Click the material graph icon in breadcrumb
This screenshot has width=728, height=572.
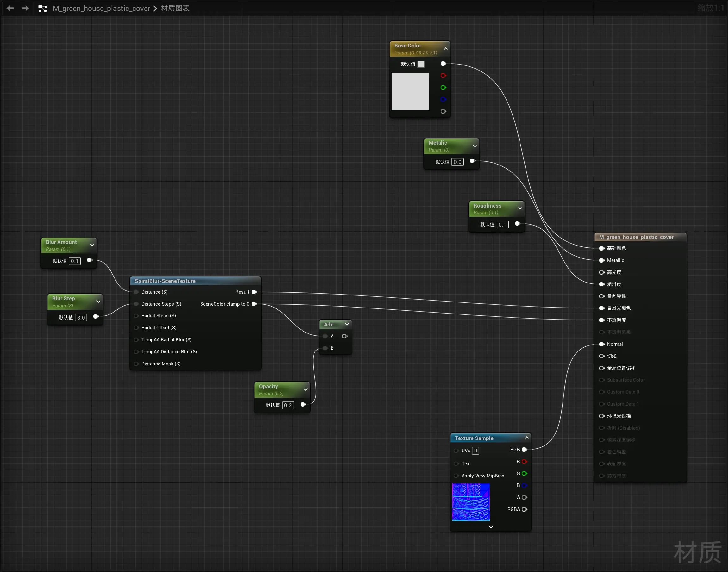42,8
